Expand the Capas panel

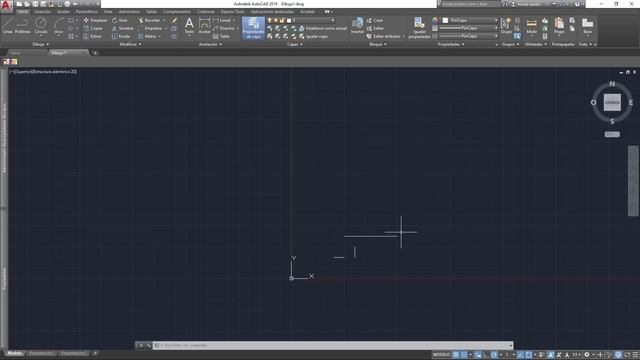point(295,44)
